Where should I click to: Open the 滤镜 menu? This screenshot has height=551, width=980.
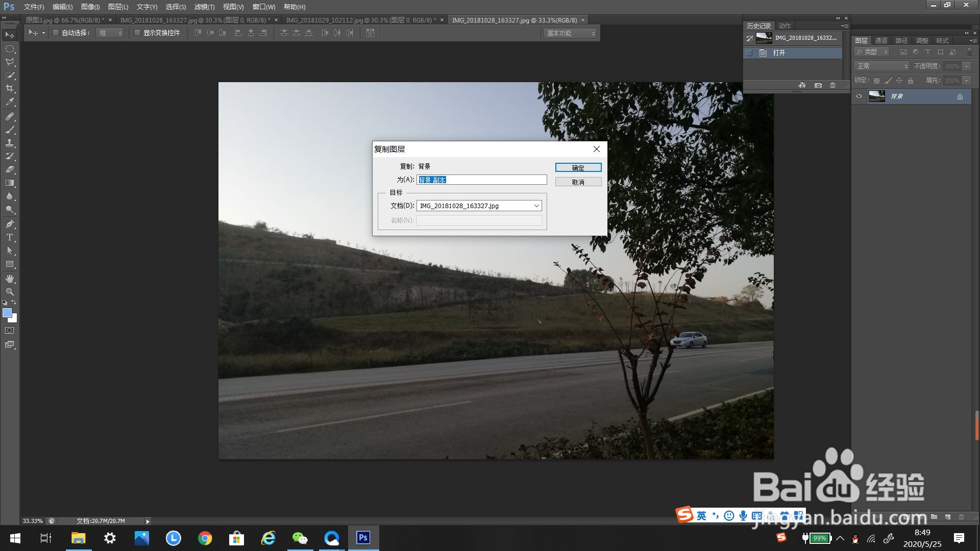(x=204, y=7)
